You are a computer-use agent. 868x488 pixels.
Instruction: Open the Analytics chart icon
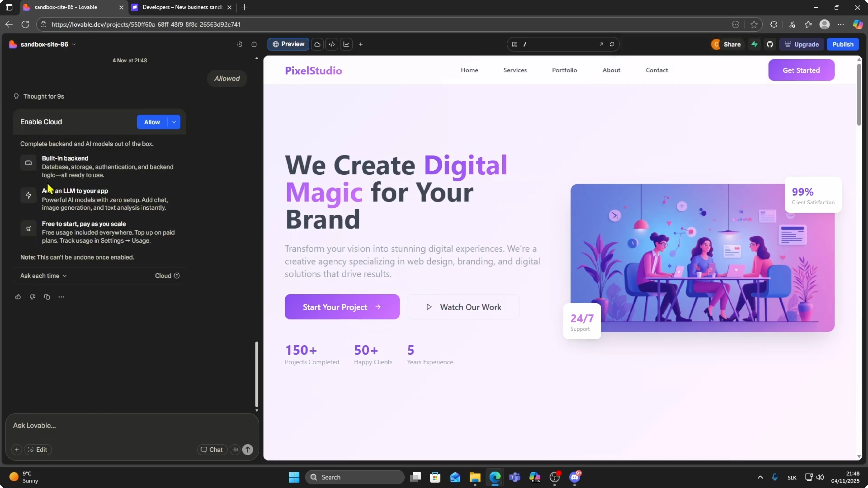[346, 44]
